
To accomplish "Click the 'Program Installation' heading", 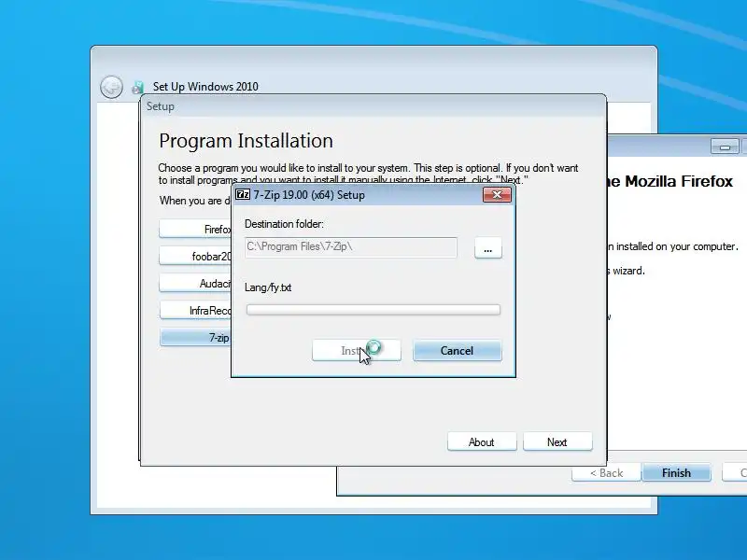I will pos(246,141).
